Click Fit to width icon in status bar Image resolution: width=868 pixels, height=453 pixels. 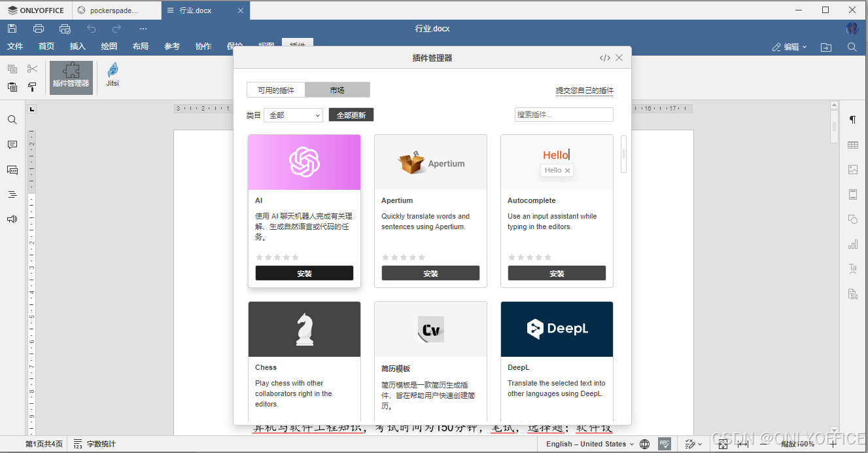743,444
